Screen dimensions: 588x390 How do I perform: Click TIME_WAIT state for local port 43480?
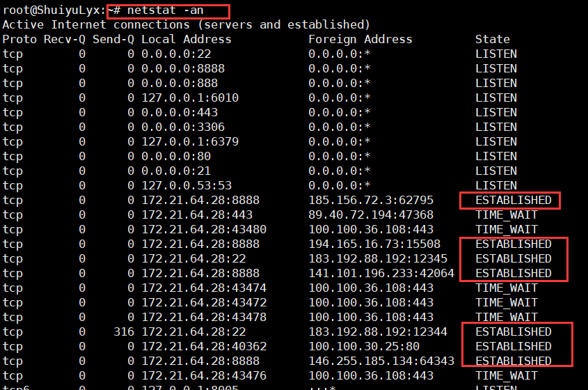pos(507,230)
